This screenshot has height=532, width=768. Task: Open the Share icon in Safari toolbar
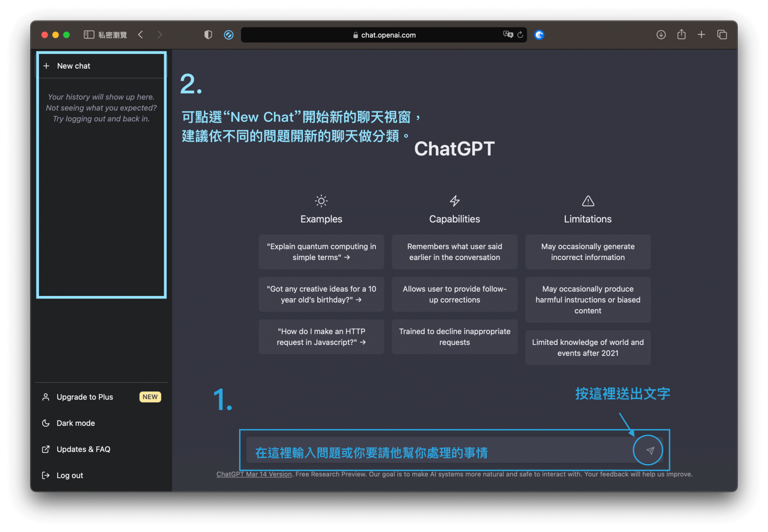pyautogui.click(x=682, y=34)
